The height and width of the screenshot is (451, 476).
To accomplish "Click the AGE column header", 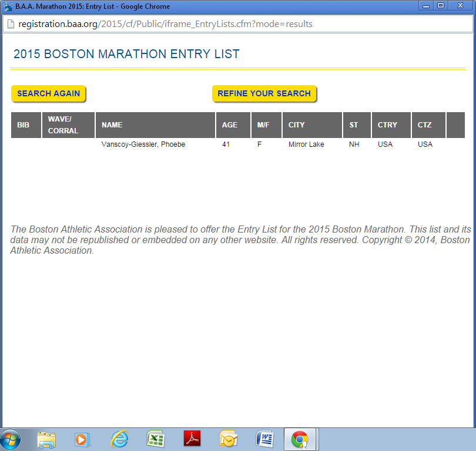I will pos(233,125).
